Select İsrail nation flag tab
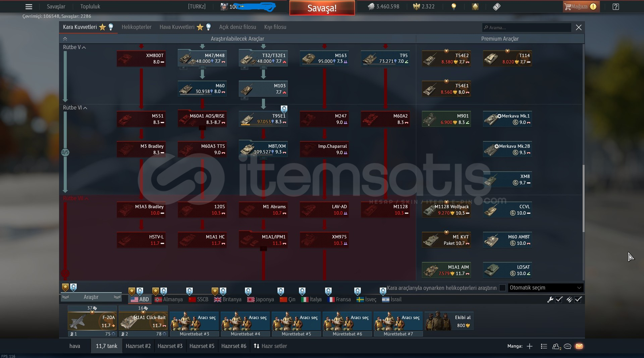Image resolution: width=644 pixels, height=358 pixels. pyautogui.click(x=392, y=299)
